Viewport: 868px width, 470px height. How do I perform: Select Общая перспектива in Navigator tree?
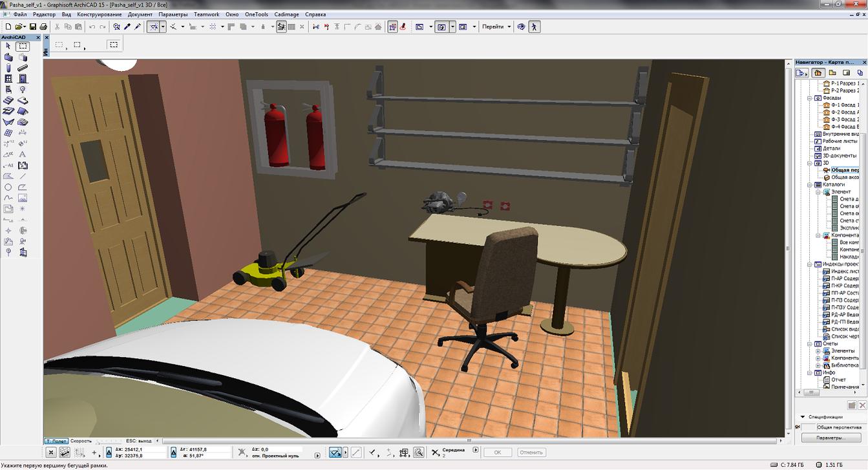click(x=844, y=170)
